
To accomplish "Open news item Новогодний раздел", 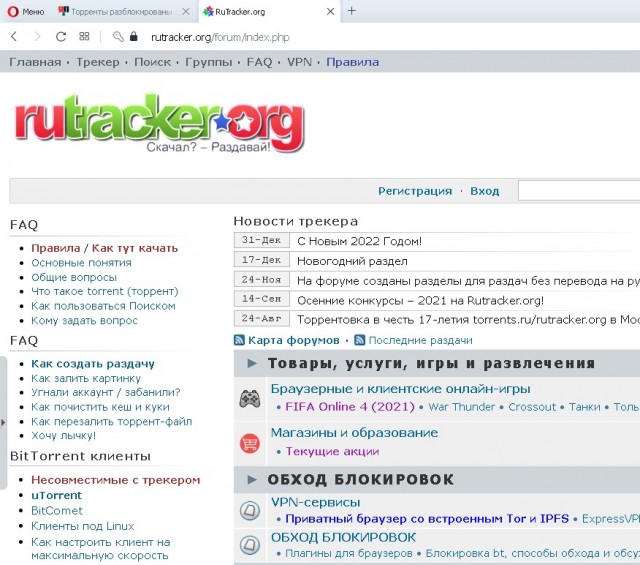I will pos(352,261).
